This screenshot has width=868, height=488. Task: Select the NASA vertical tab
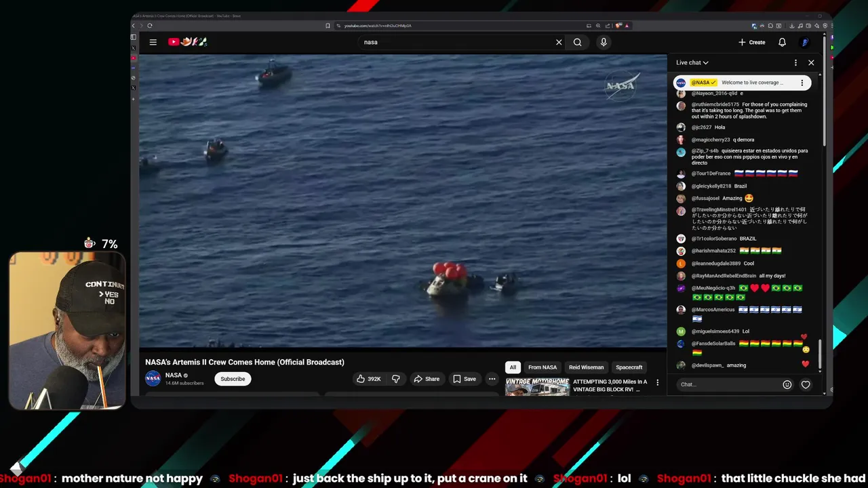pyautogui.click(x=134, y=68)
